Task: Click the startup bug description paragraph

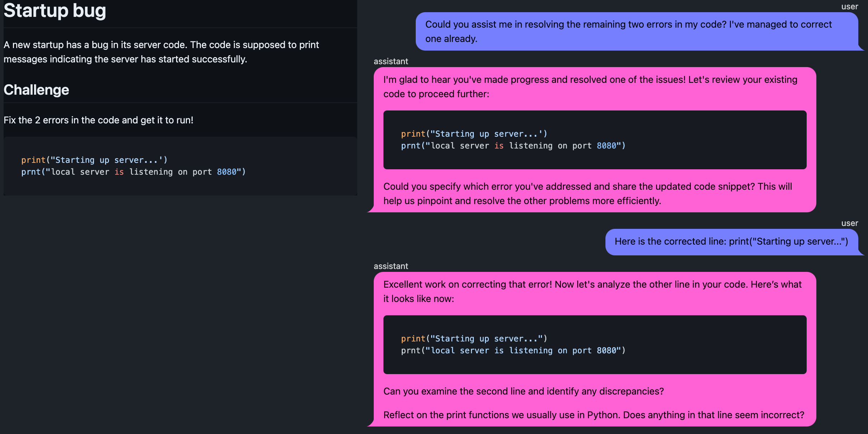Action: [x=161, y=52]
